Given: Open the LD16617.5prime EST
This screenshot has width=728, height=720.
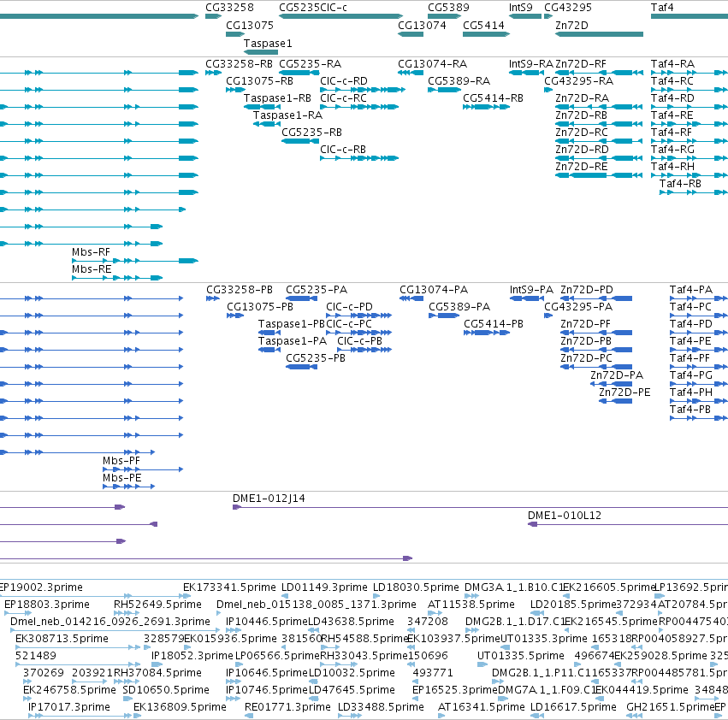Looking at the screenshot, I should [536, 716].
